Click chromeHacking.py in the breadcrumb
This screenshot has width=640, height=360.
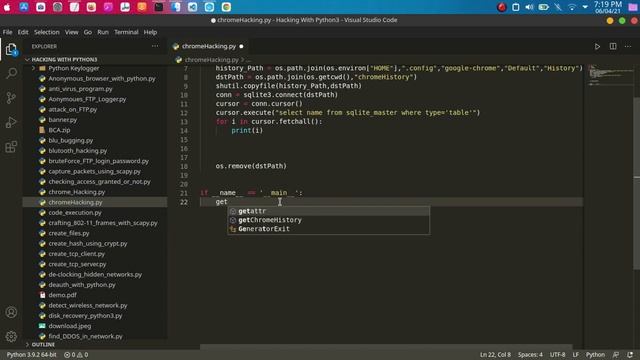pyautogui.click(x=211, y=60)
